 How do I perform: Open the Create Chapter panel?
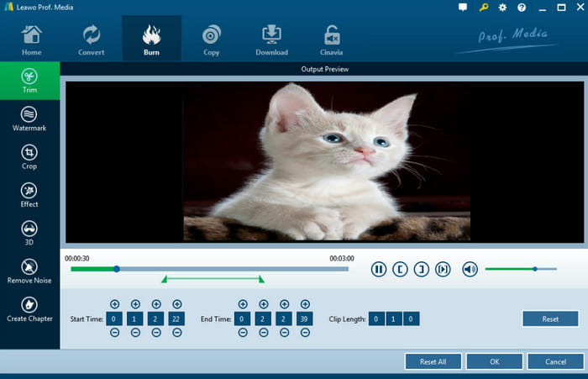click(29, 308)
